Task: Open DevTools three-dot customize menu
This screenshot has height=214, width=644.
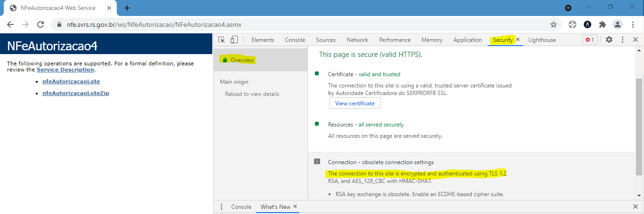Action: 622,40
